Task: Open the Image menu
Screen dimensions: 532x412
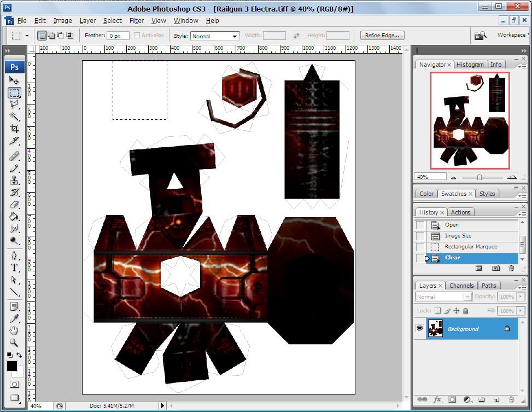Action: (x=63, y=21)
